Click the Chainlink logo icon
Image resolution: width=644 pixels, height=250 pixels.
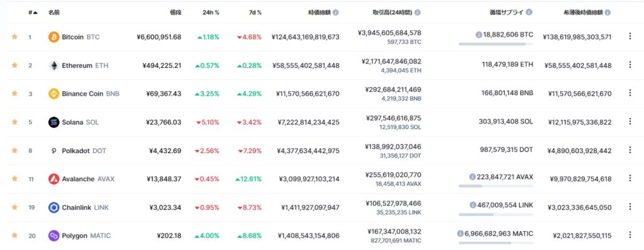pyautogui.click(x=54, y=207)
